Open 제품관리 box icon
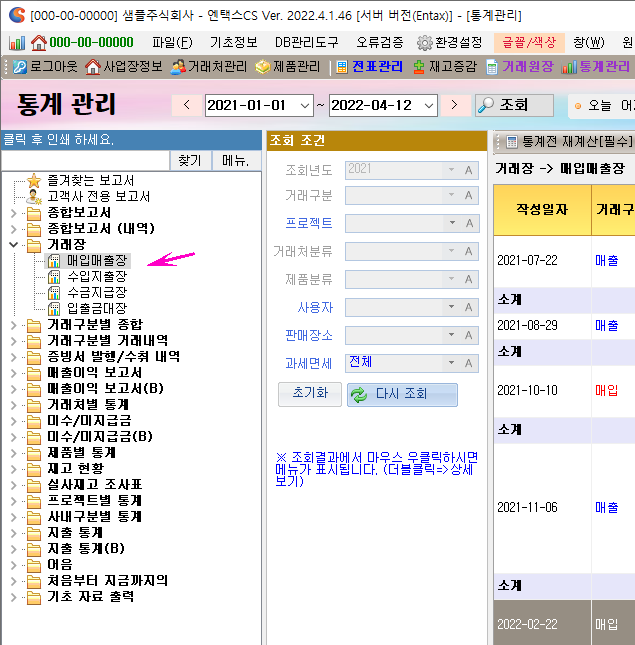Viewport: 635px width, 645px height. point(262,67)
